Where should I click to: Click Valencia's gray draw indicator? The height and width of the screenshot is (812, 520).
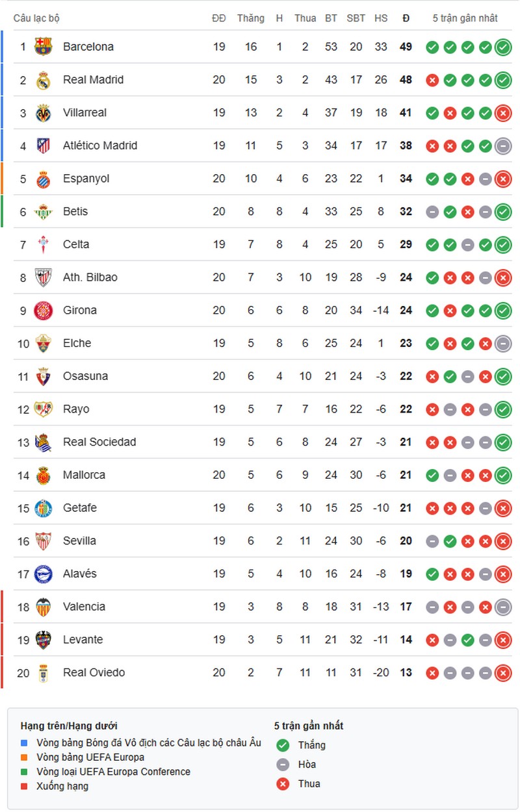(432, 607)
